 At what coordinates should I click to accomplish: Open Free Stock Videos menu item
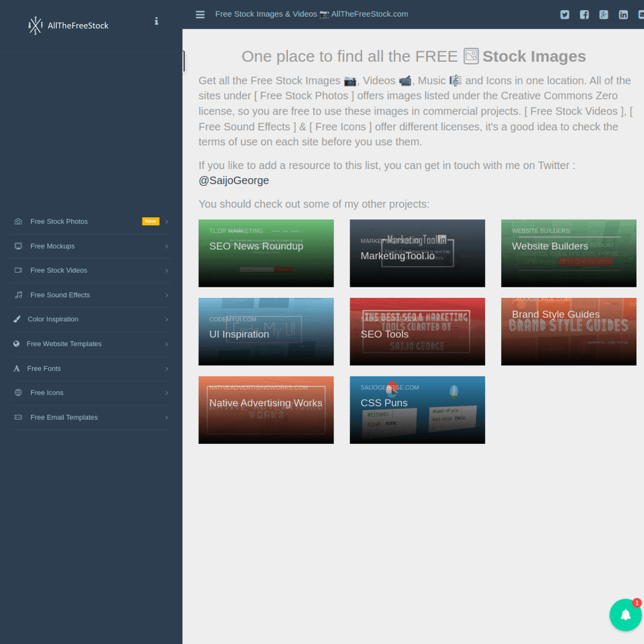[91, 270]
